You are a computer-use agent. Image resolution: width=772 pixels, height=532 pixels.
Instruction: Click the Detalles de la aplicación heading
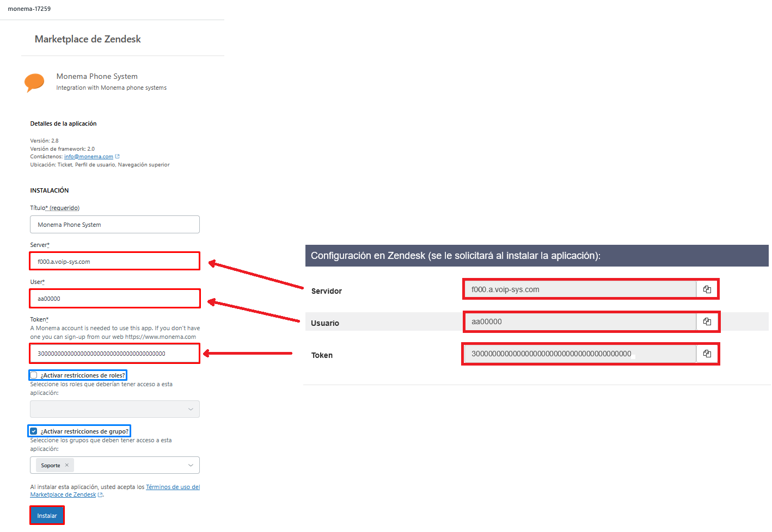pos(63,123)
